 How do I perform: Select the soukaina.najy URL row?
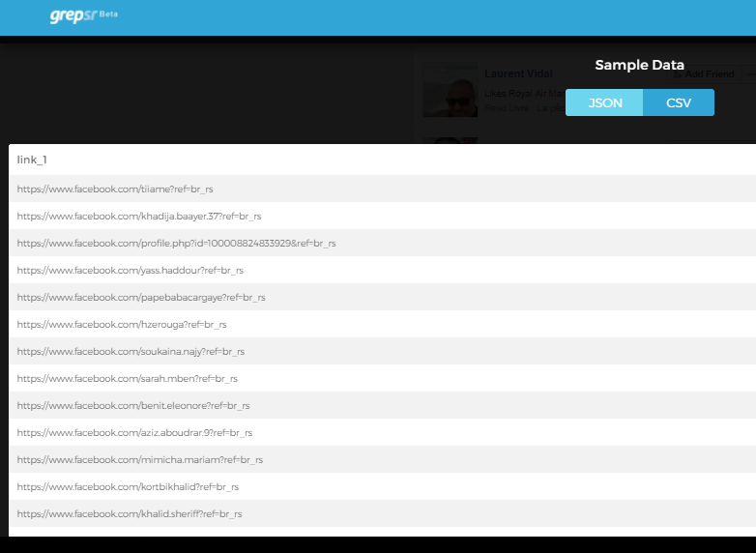(382, 351)
